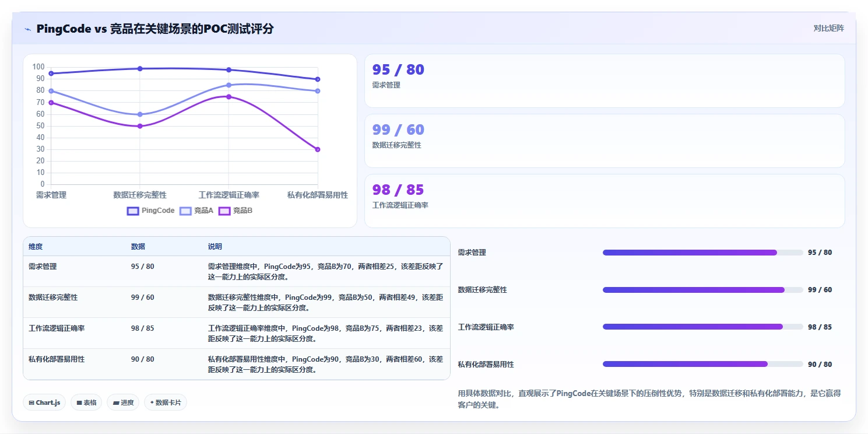
Task: Click the 竞品A point above 工作流逻辑正确率 in chart
Action: 229,85
